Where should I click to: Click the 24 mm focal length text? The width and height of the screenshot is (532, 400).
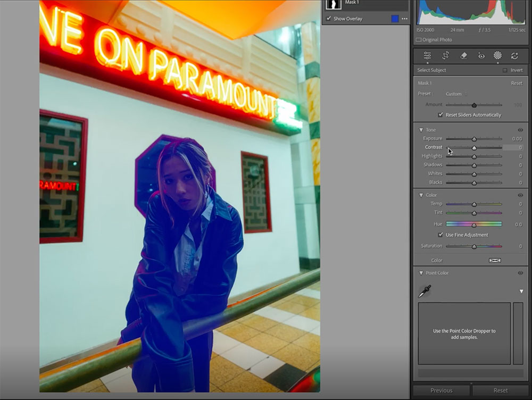[457, 30]
